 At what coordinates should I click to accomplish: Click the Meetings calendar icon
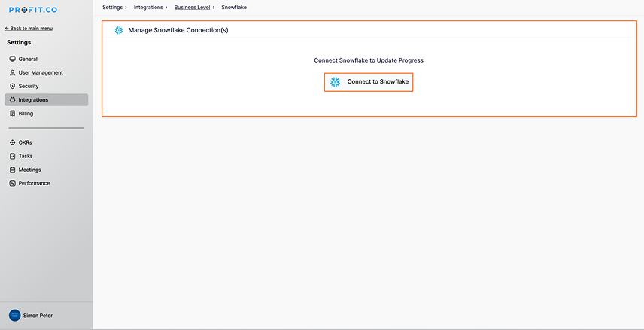pyautogui.click(x=12, y=170)
